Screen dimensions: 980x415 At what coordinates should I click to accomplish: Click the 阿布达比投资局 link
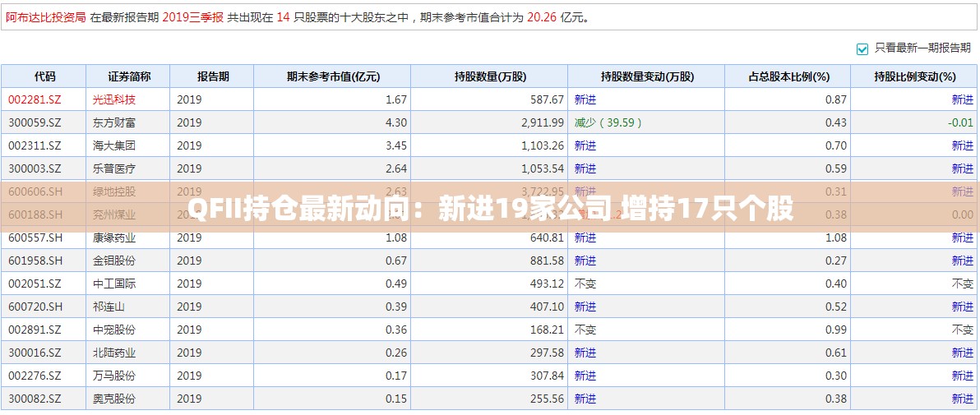(x=46, y=17)
